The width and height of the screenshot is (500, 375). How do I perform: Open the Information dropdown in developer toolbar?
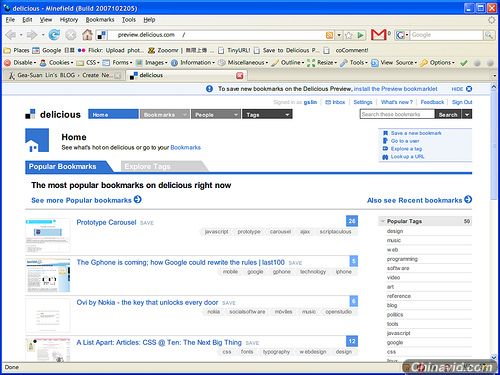point(193,63)
